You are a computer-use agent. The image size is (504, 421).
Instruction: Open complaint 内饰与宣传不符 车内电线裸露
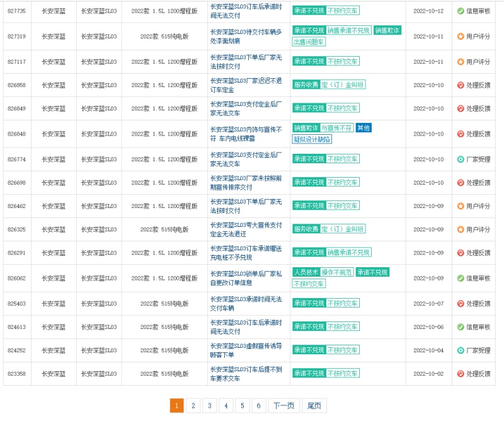click(246, 134)
